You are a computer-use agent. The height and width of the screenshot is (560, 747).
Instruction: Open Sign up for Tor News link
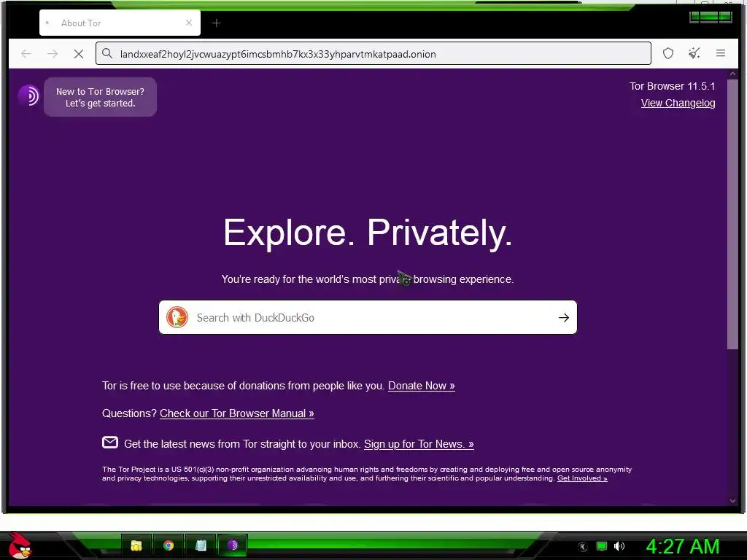(419, 444)
